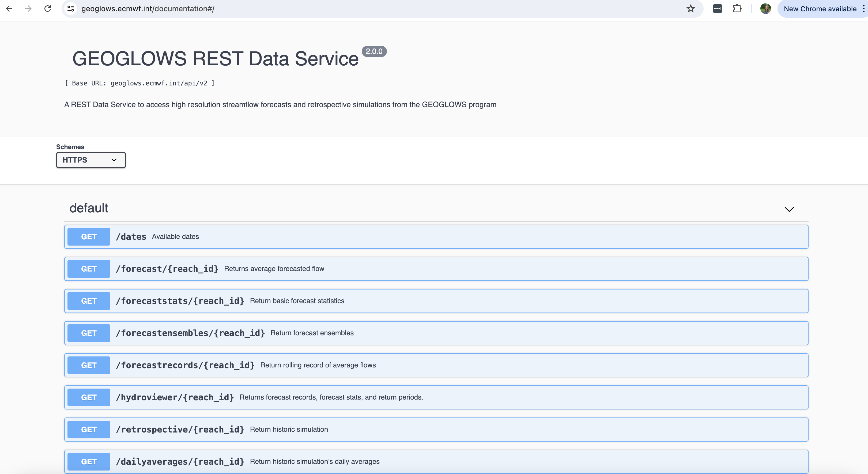Screen dimensions: 868x474
Task: Click the browser forward arrow
Action: click(x=28, y=9)
